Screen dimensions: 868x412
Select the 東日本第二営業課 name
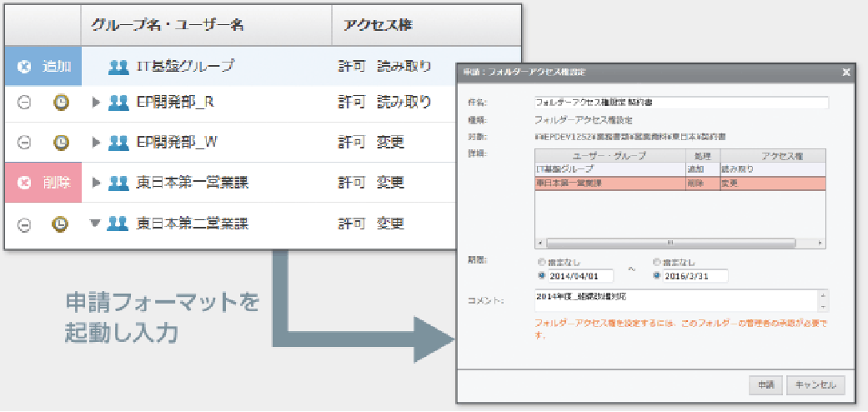(192, 224)
